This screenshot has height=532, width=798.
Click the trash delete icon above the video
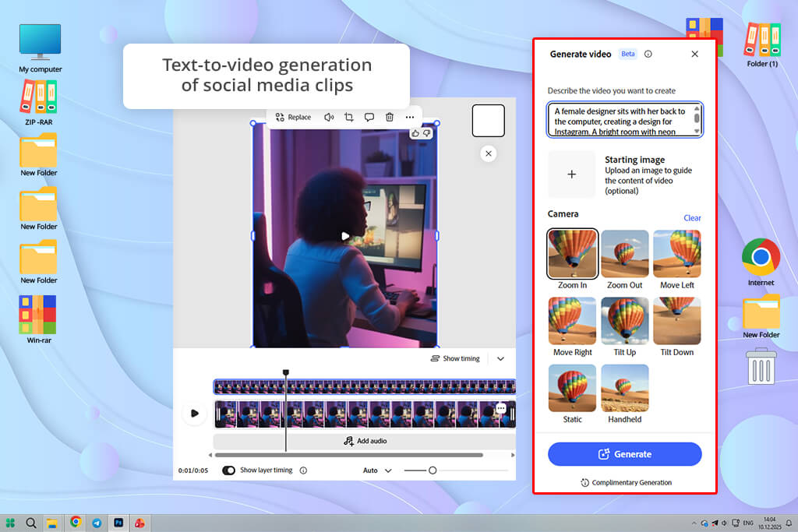coord(390,117)
